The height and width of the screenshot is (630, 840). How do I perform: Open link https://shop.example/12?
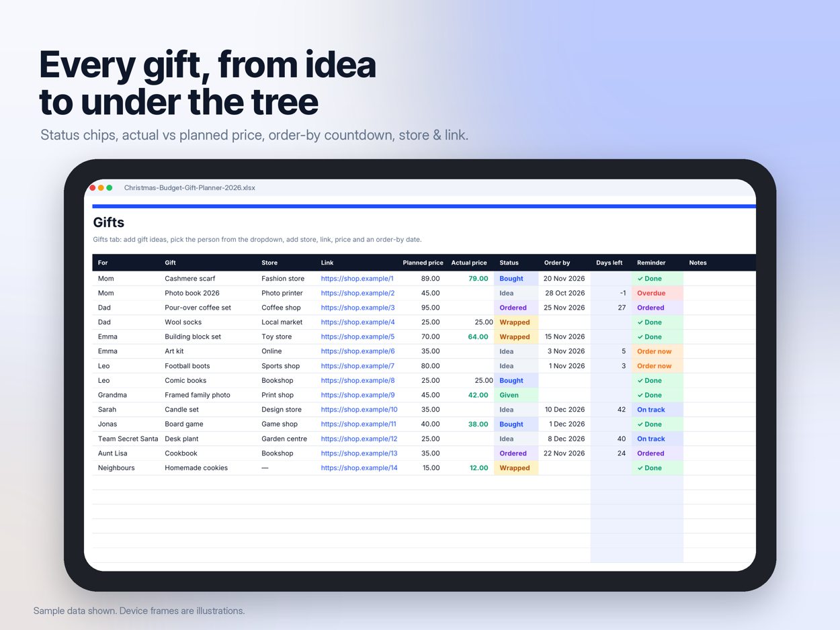point(359,439)
